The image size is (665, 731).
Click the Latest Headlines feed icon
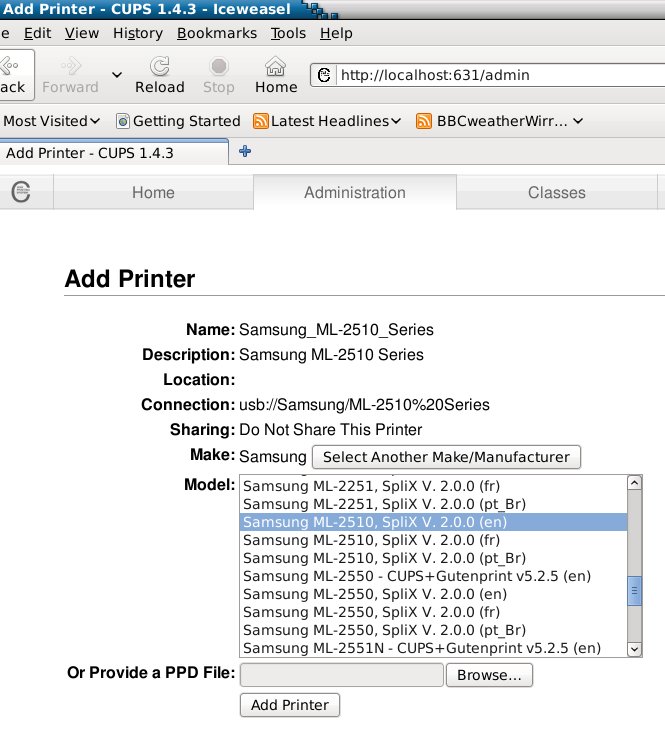click(261, 121)
